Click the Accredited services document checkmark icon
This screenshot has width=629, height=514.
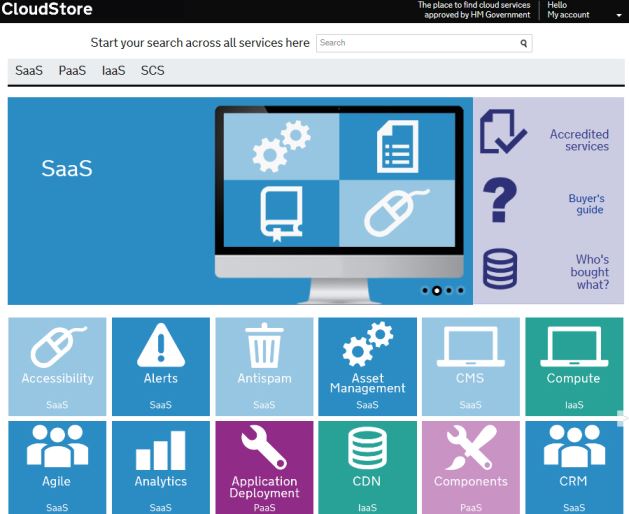coord(503,132)
